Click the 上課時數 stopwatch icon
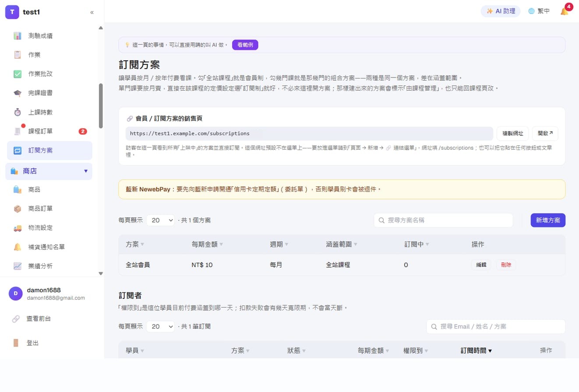Image resolution: width=579 pixels, height=392 pixels. pos(18,112)
